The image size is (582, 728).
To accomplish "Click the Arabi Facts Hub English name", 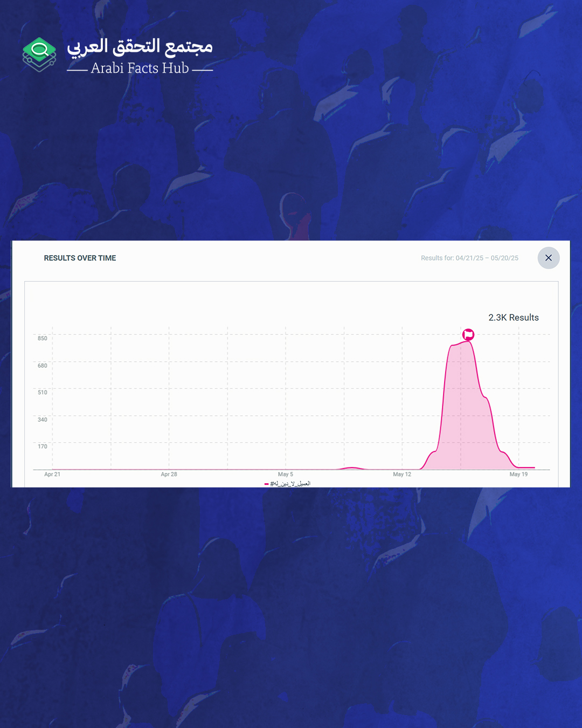I will 140,68.
